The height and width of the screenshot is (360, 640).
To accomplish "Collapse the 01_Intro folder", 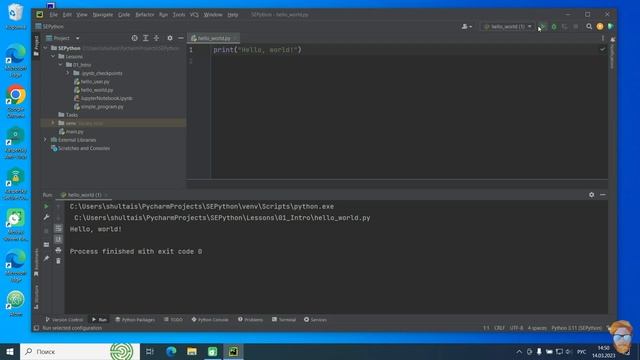I will pyautogui.click(x=60, y=65).
